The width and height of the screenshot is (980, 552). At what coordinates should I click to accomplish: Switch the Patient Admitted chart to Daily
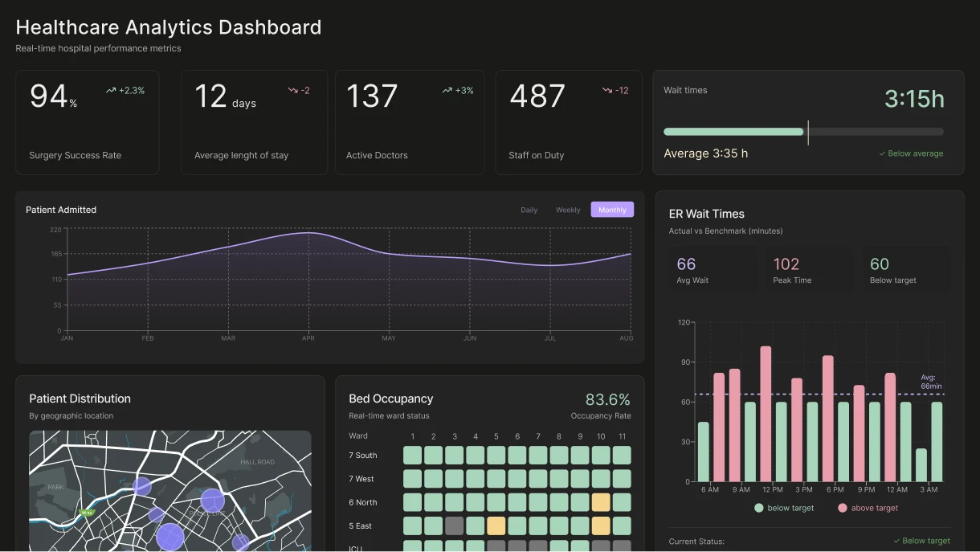(x=529, y=210)
